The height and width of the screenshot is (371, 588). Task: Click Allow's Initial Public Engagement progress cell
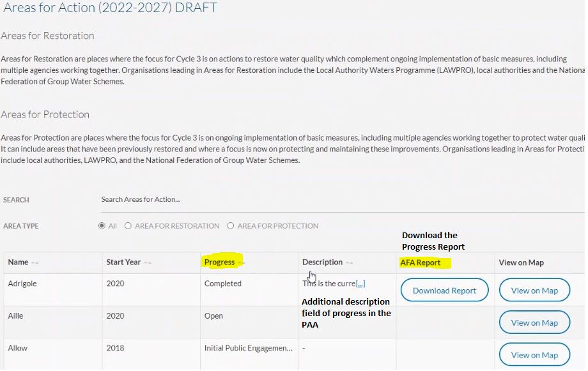[x=248, y=349]
